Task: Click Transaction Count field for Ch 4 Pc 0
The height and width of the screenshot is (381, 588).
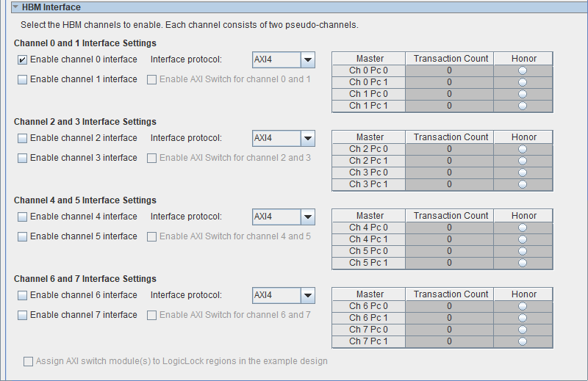Action: tap(449, 228)
